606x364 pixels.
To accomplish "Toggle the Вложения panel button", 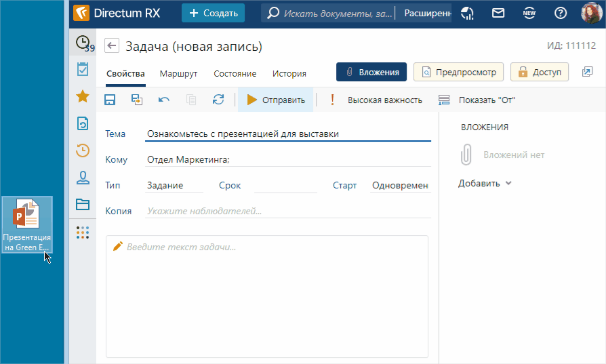I will coord(371,72).
